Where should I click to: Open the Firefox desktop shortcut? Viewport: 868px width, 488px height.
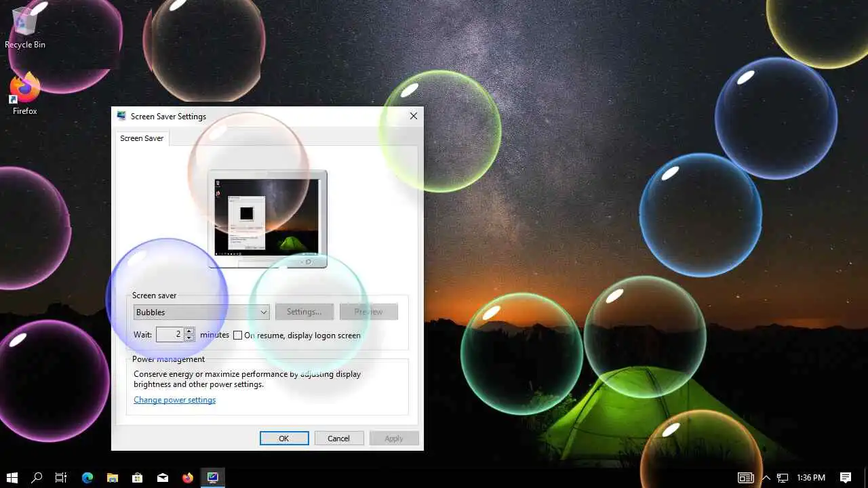click(x=25, y=94)
